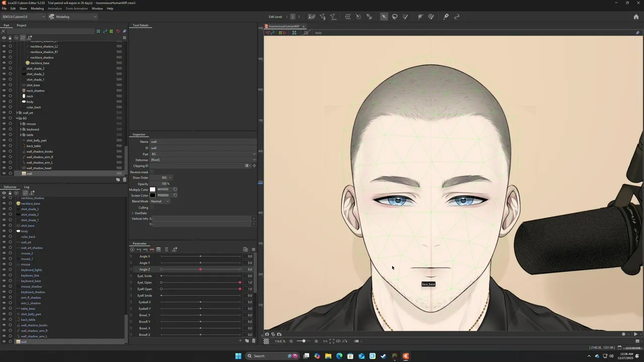The height and width of the screenshot is (362, 644).
Task: Select the InsomniousHumanWIP document tab
Action: click(x=284, y=26)
